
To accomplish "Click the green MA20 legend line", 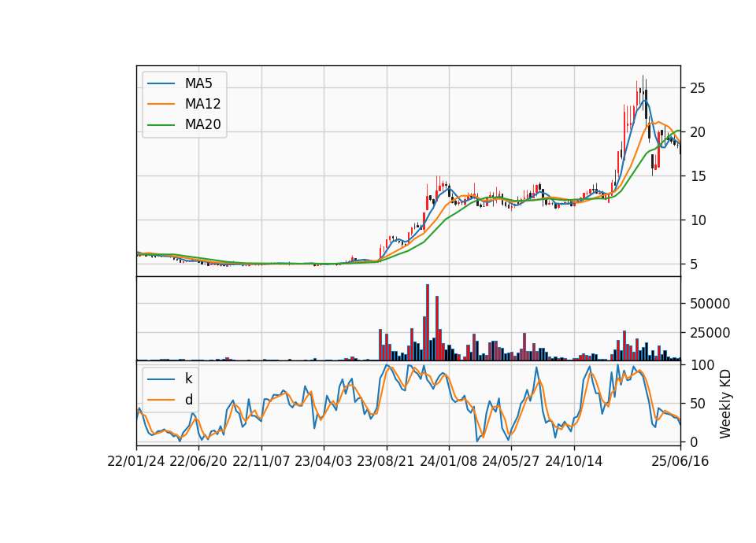I will 161,124.
